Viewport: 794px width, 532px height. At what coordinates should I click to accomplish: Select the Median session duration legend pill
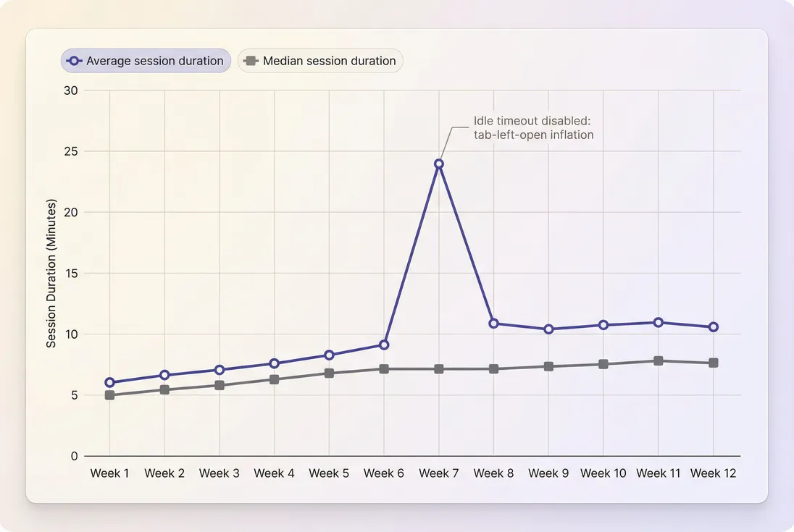click(x=320, y=61)
